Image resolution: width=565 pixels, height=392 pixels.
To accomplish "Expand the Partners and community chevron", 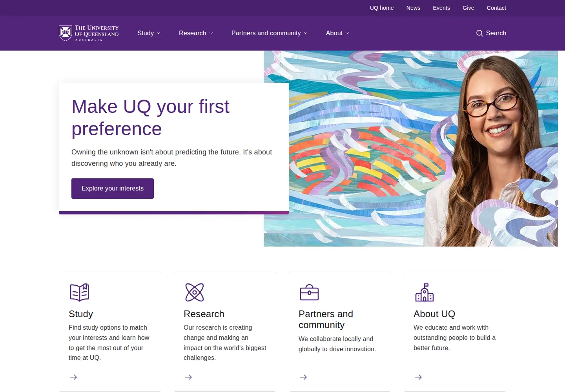I will pyautogui.click(x=306, y=33).
